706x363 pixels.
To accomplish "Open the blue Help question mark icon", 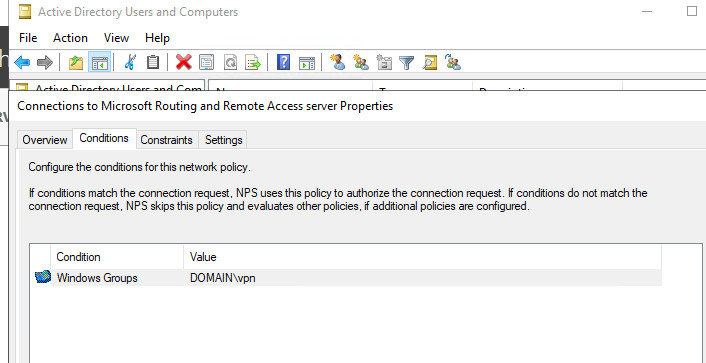I will pos(283,62).
